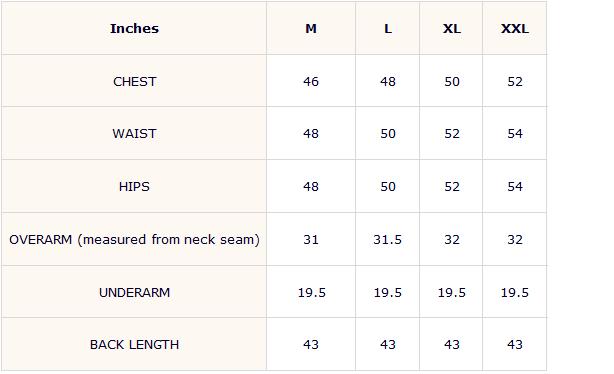614x374 pixels.
Task: Click the HIPS row label
Action: [x=134, y=186]
